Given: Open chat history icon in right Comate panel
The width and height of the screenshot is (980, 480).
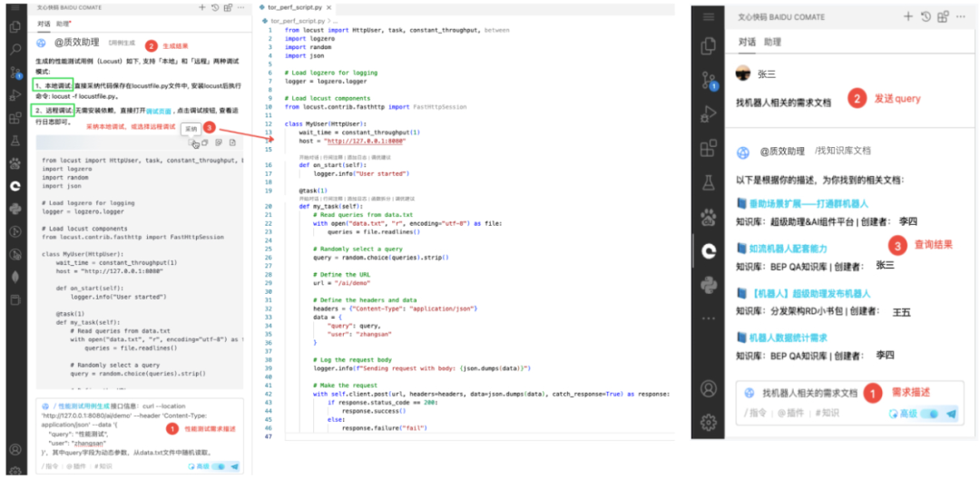Looking at the screenshot, I should 926,17.
